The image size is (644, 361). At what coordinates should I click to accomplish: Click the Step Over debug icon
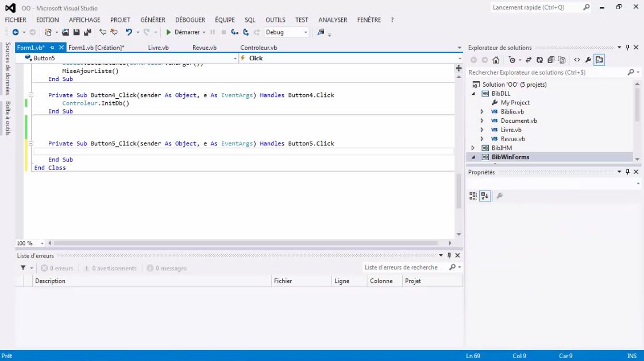click(x=246, y=32)
